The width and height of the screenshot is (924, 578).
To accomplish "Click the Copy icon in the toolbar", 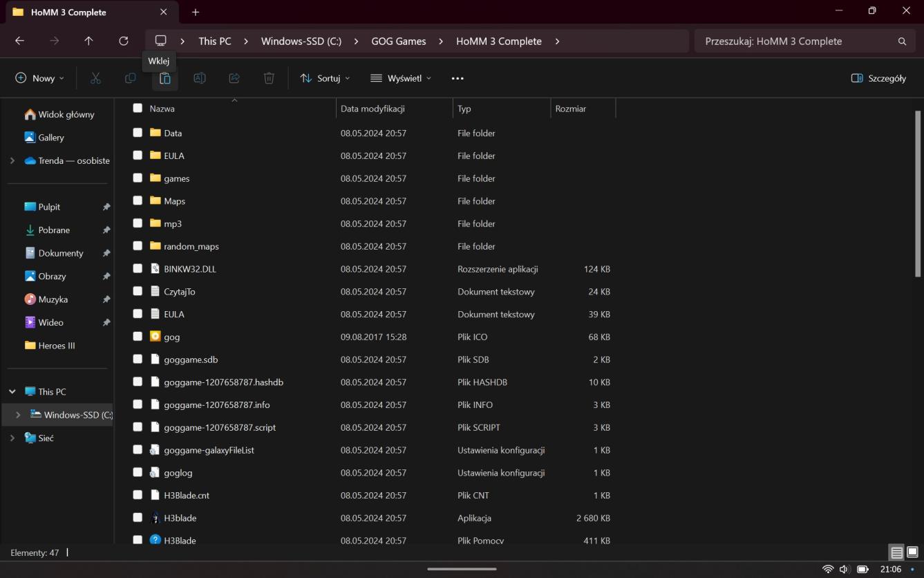I will point(130,77).
